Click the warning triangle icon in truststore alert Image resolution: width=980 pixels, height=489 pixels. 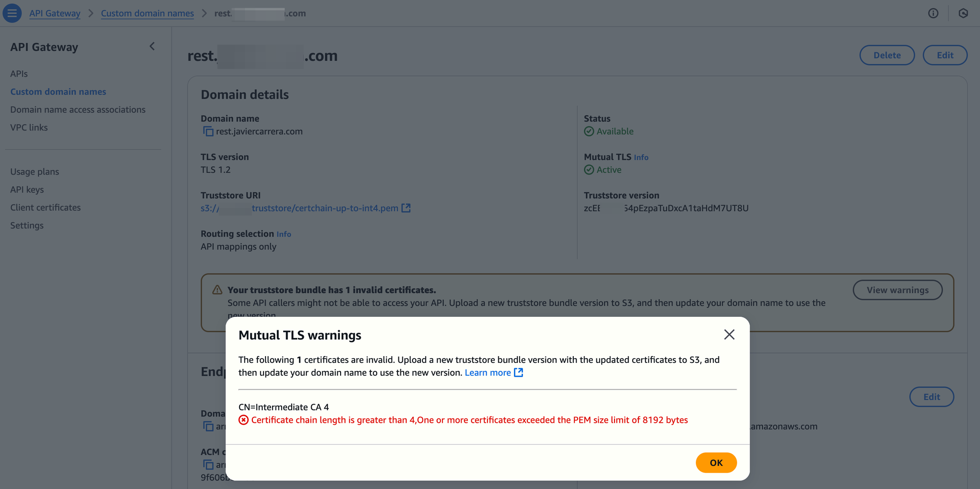tap(217, 290)
